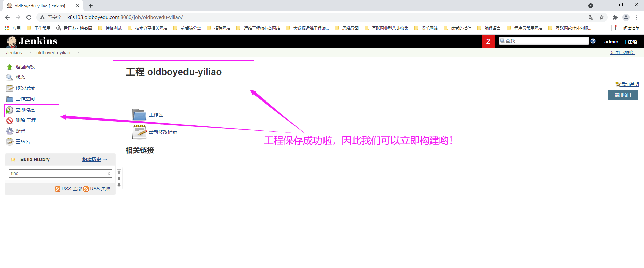
Task: Click the search help question mark icon
Action: [x=593, y=41]
